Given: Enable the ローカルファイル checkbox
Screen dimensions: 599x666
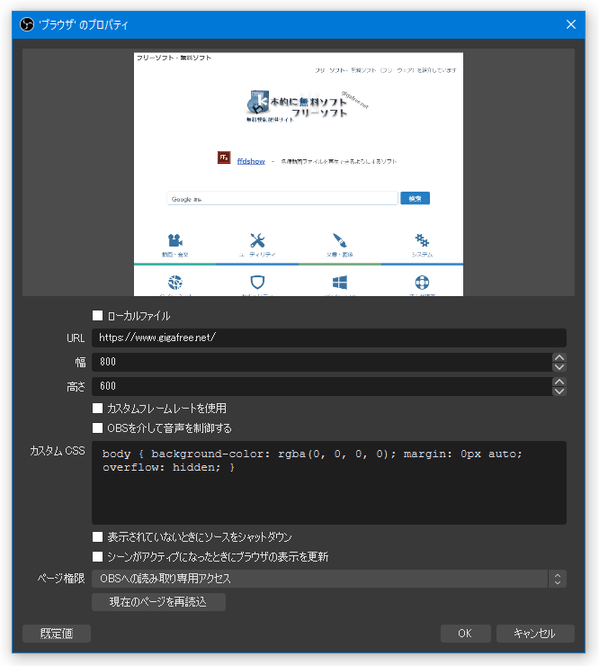Looking at the screenshot, I should 98,316.
